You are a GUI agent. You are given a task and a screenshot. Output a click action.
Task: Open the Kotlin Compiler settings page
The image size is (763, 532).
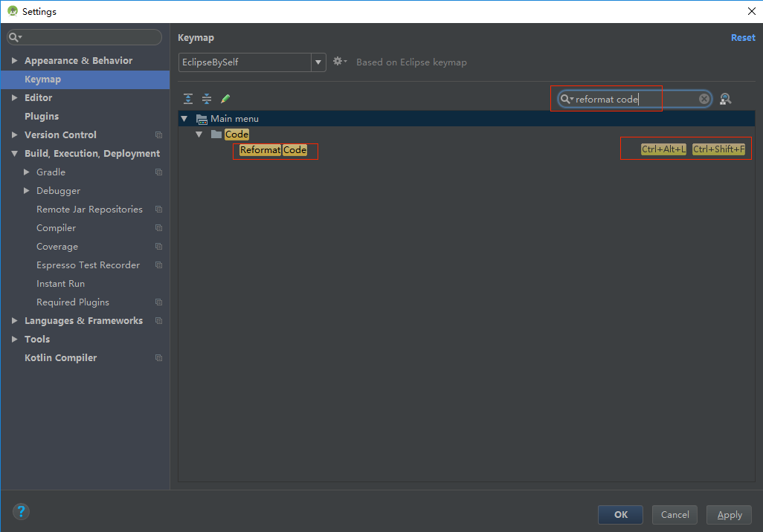click(x=60, y=357)
